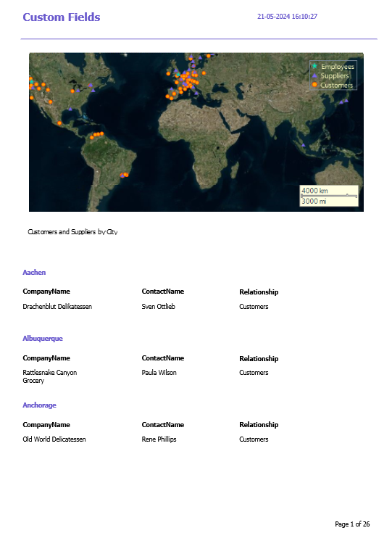Click the Aachen city heading
Image resolution: width=392 pixels, height=541 pixels.
(34, 272)
